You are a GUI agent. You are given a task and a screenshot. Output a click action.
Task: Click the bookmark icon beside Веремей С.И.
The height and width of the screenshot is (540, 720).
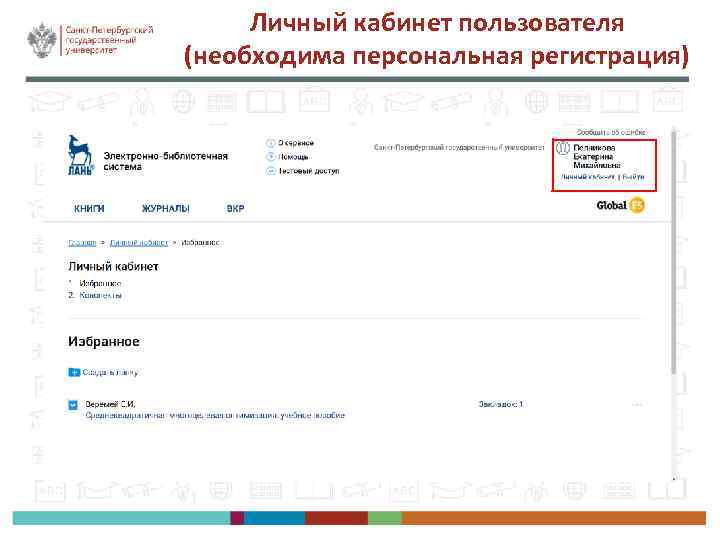73,405
